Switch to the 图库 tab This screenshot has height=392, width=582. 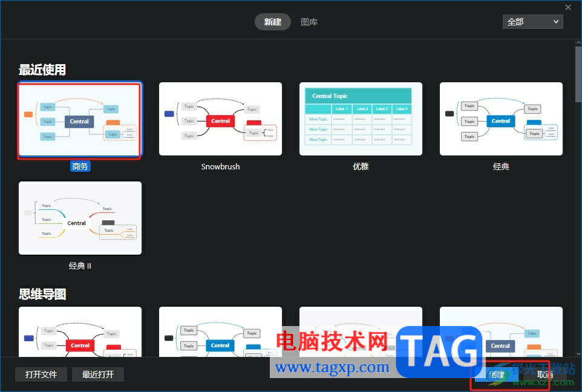coord(309,22)
